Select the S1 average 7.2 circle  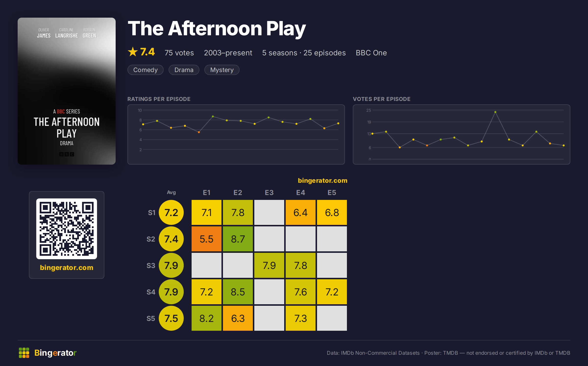[171, 212]
